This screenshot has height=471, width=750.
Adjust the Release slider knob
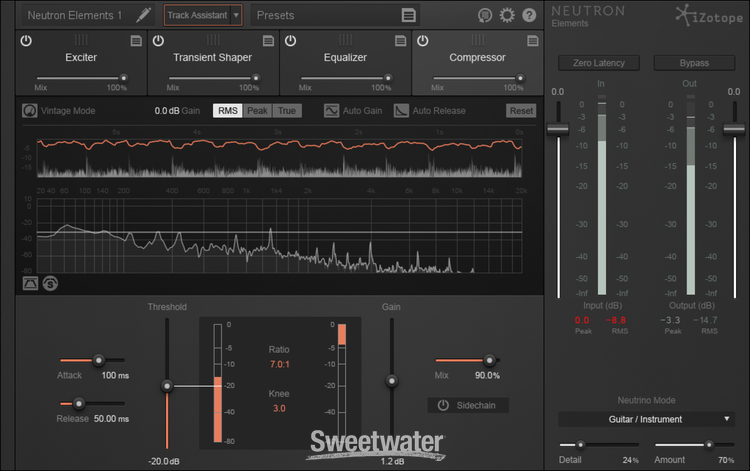click(x=79, y=404)
